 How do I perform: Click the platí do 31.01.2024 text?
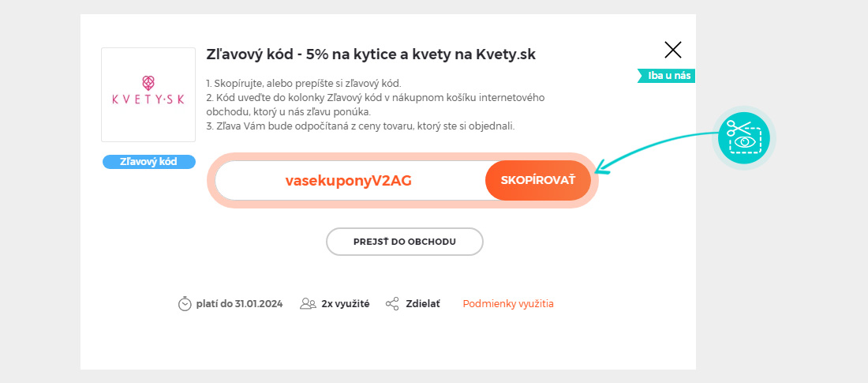pyautogui.click(x=239, y=304)
